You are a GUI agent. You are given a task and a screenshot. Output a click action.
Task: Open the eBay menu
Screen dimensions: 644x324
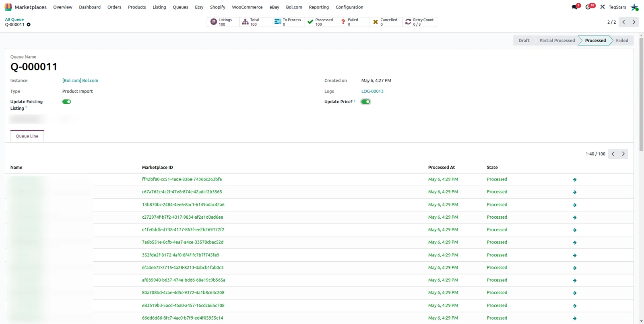(x=275, y=7)
